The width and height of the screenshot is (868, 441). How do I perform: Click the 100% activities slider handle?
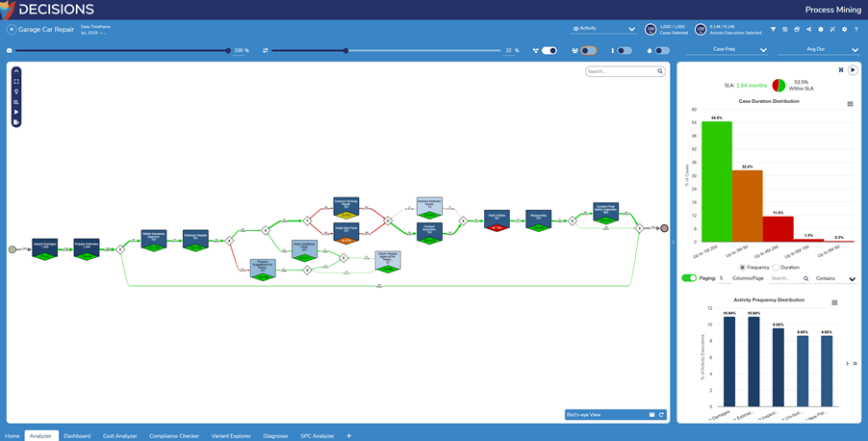(x=228, y=50)
